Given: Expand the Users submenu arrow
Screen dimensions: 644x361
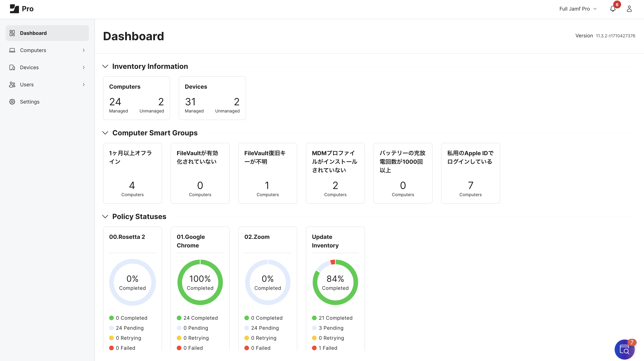Looking at the screenshot, I should (84, 85).
